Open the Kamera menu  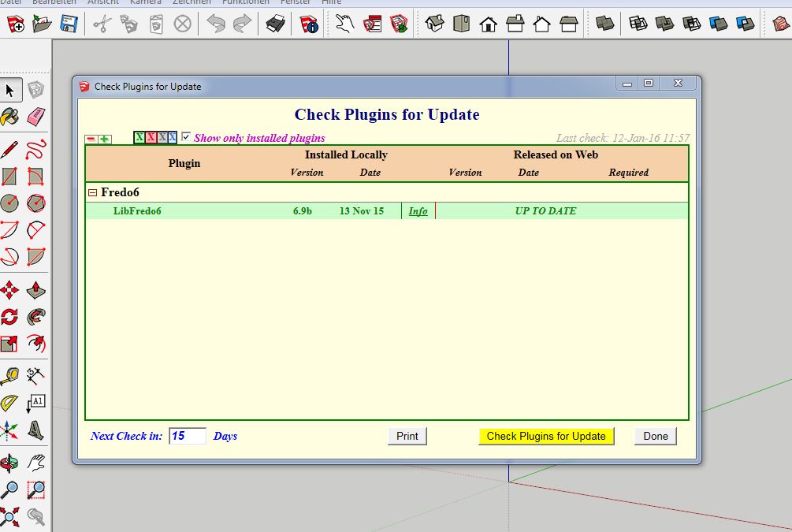(145, 2)
